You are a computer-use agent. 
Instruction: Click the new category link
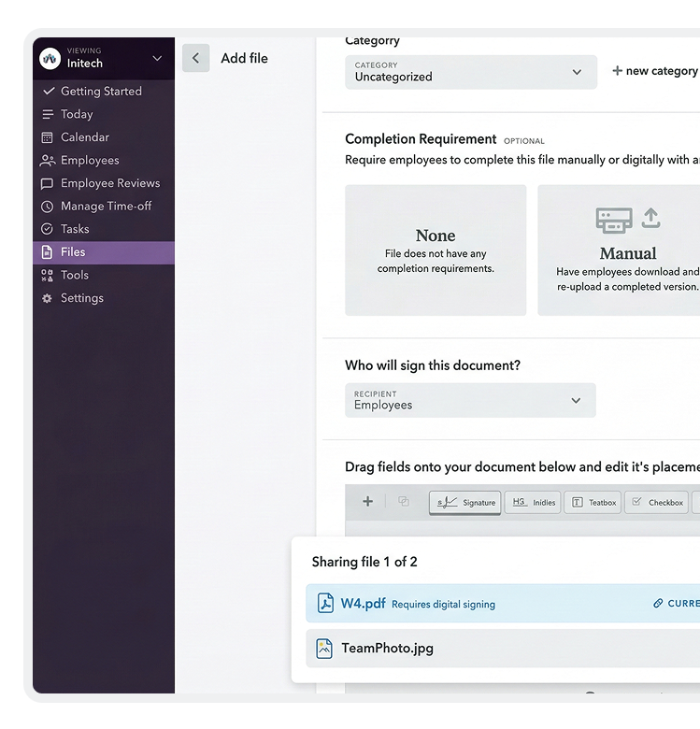tap(654, 71)
